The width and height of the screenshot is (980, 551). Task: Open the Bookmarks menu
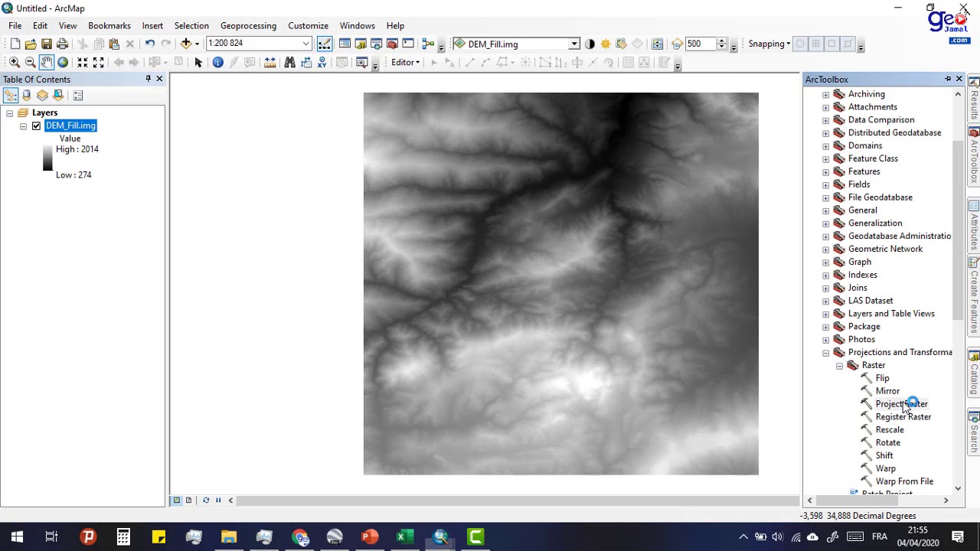[x=109, y=25]
